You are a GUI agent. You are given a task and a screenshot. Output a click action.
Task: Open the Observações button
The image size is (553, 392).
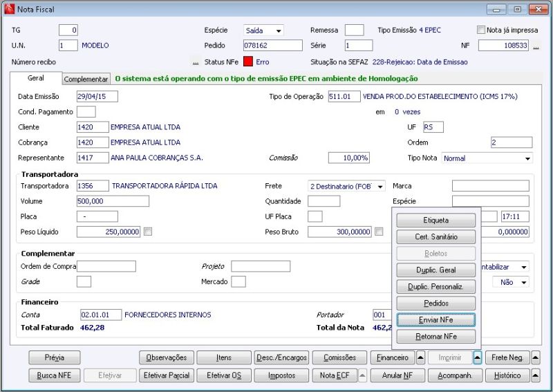pos(167,357)
